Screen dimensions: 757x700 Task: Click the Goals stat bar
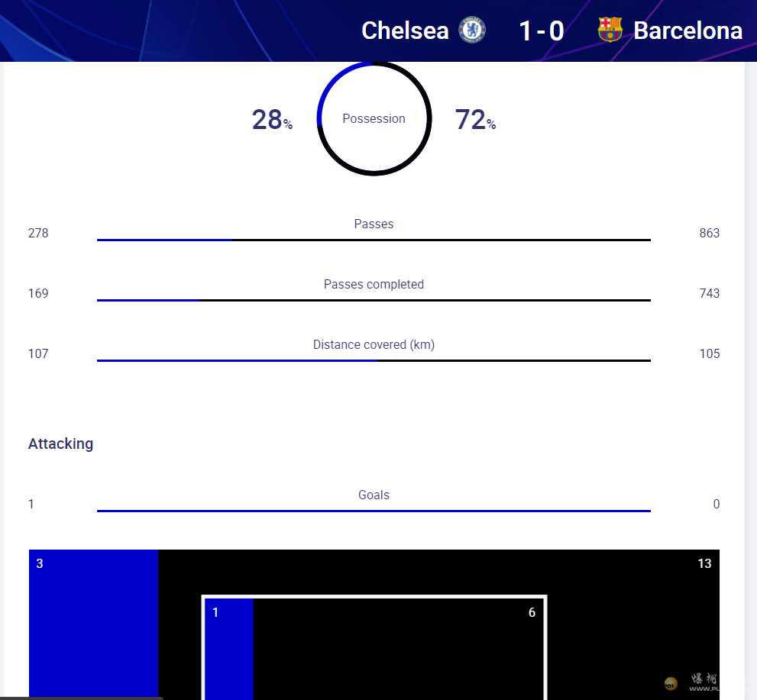click(x=374, y=511)
